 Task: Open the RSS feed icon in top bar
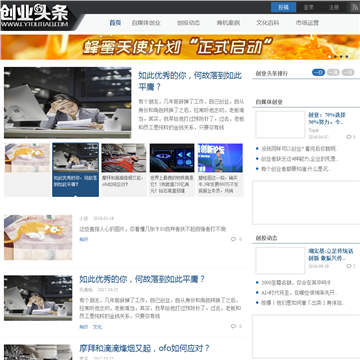click(x=355, y=7)
